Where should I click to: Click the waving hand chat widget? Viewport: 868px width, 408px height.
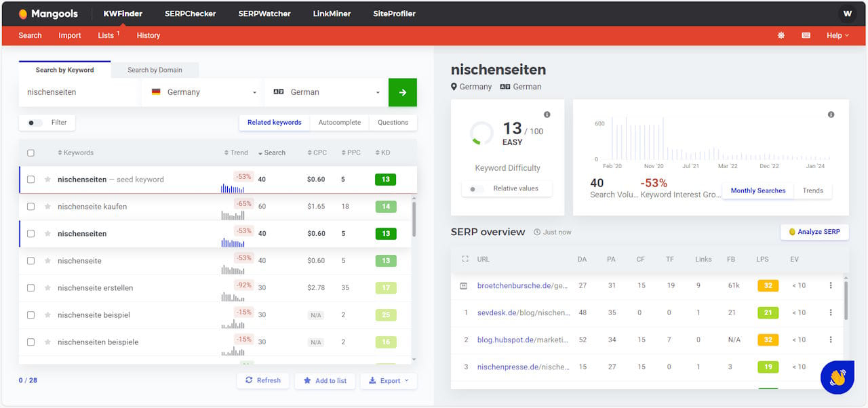(x=837, y=378)
